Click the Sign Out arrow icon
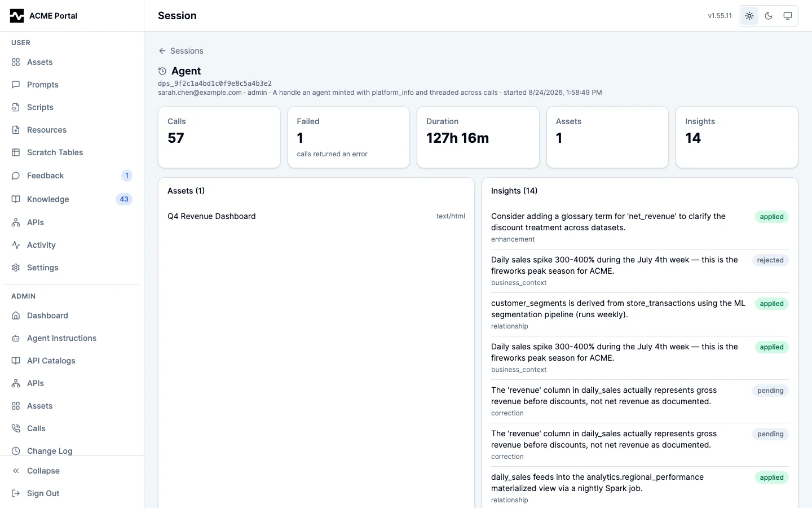 16,493
